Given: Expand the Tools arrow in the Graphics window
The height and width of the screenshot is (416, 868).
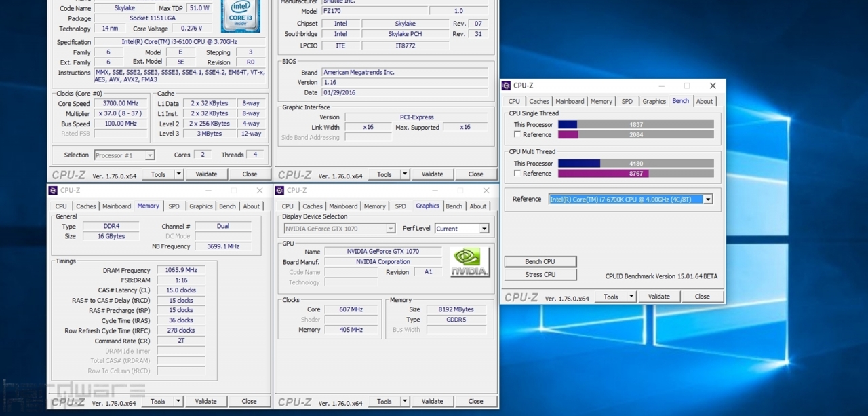Looking at the screenshot, I should point(405,402).
